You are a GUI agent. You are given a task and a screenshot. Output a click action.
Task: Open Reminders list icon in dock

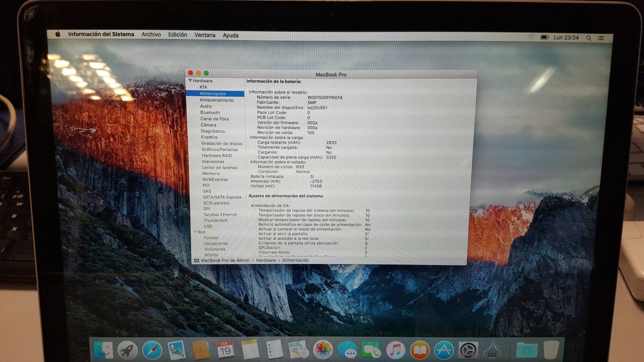click(x=274, y=350)
